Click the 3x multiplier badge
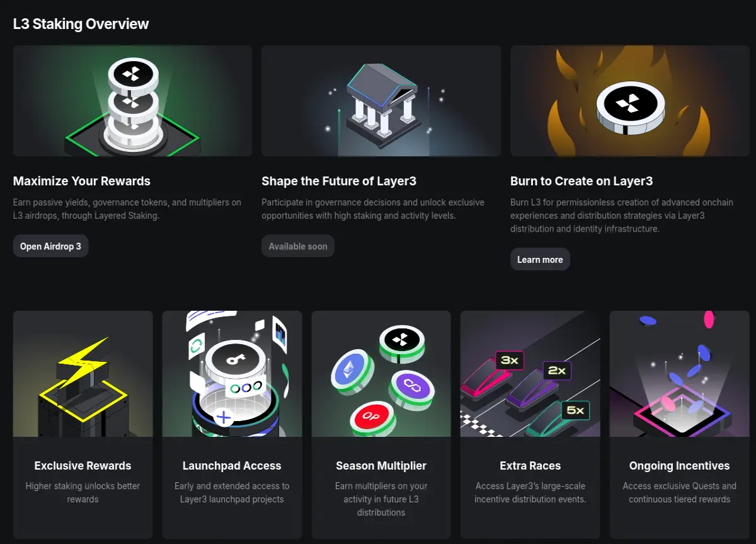This screenshot has width=756, height=544. [509, 361]
